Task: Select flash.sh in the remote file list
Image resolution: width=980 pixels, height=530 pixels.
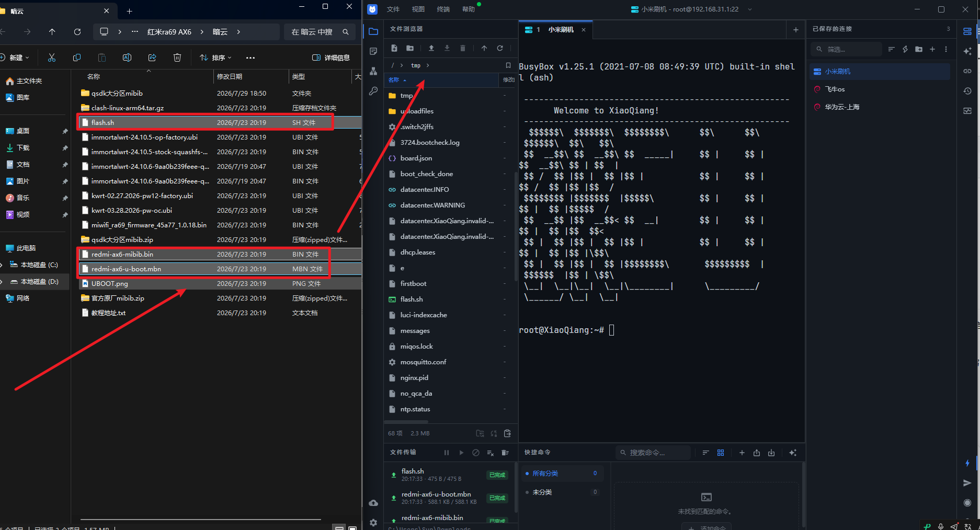Action: click(450, 299)
